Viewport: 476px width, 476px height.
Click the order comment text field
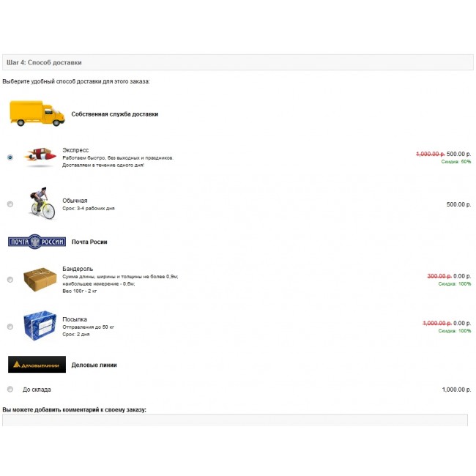point(234,420)
